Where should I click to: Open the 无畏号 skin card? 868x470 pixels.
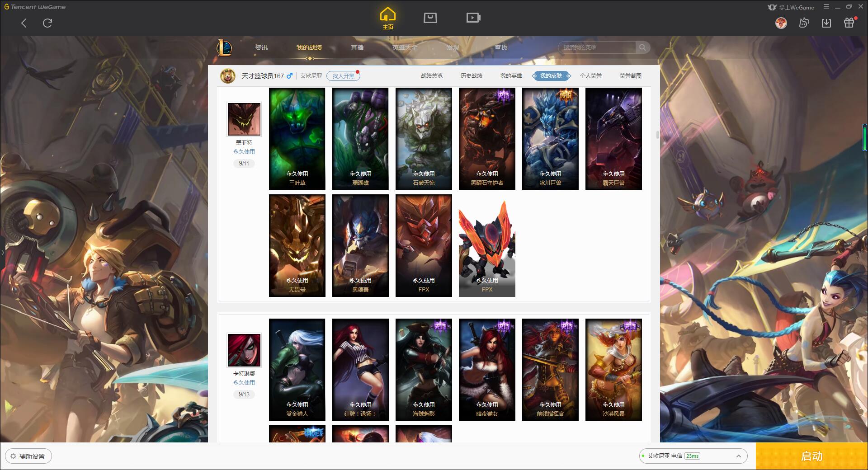pos(297,245)
